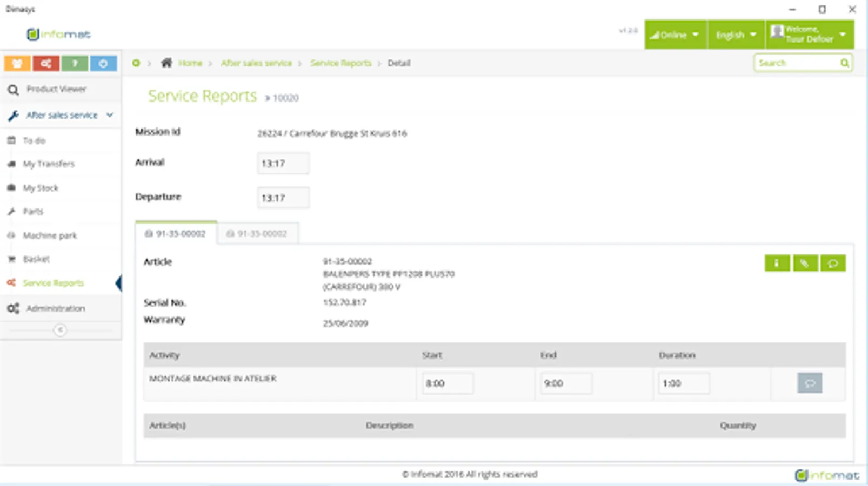The height and width of the screenshot is (486, 868).
Task: Click serial number 152.70.817
Action: 344,302
